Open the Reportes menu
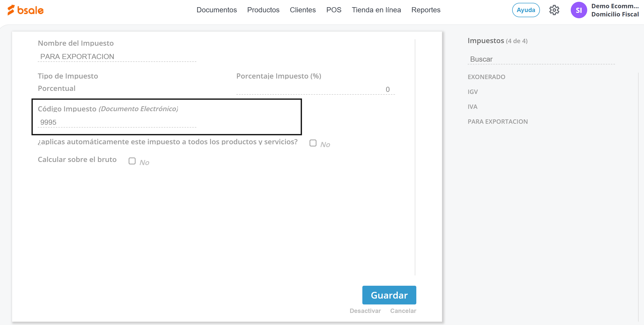 click(426, 10)
